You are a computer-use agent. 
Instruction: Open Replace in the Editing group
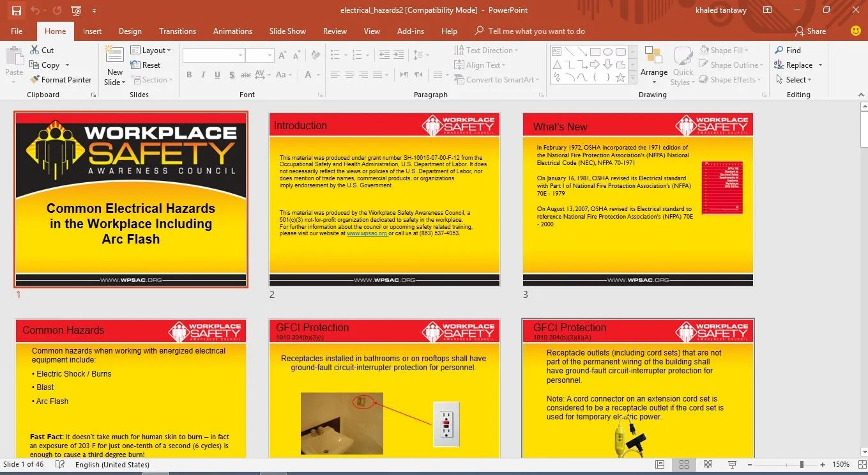798,65
